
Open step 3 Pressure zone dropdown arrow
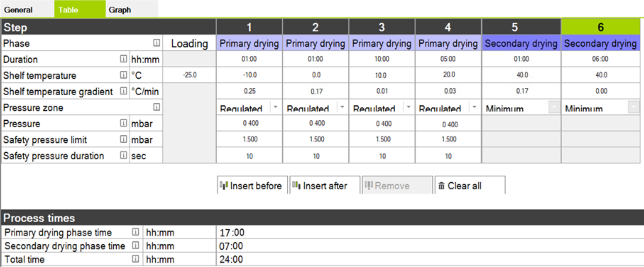click(x=408, y=107)
